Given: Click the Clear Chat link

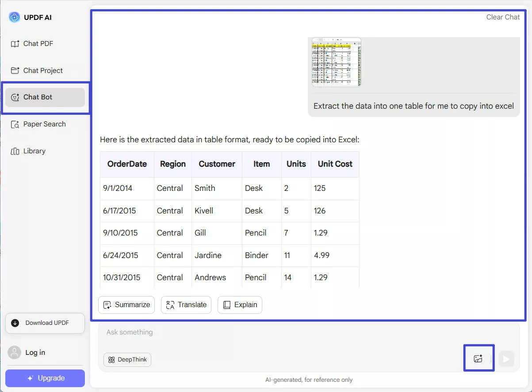Looking at the screenshot, I should (502, 17).
